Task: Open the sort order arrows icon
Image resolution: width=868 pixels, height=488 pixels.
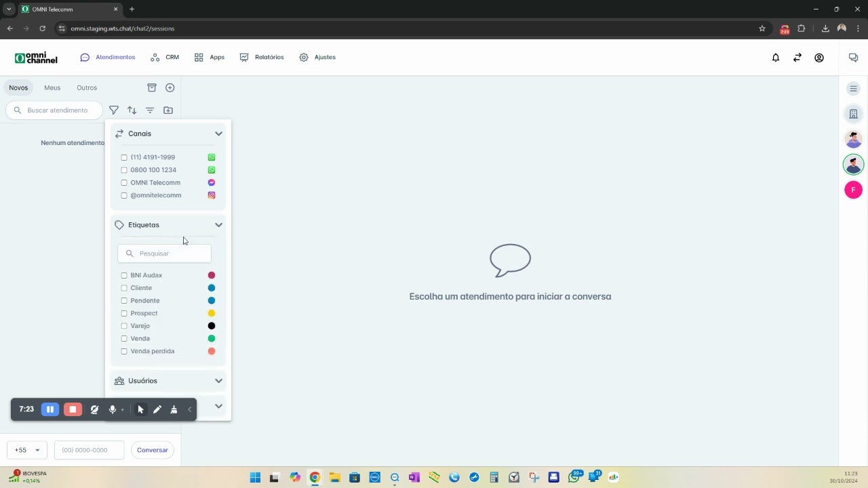Action: pyautogui.click(x=132, y=110)
